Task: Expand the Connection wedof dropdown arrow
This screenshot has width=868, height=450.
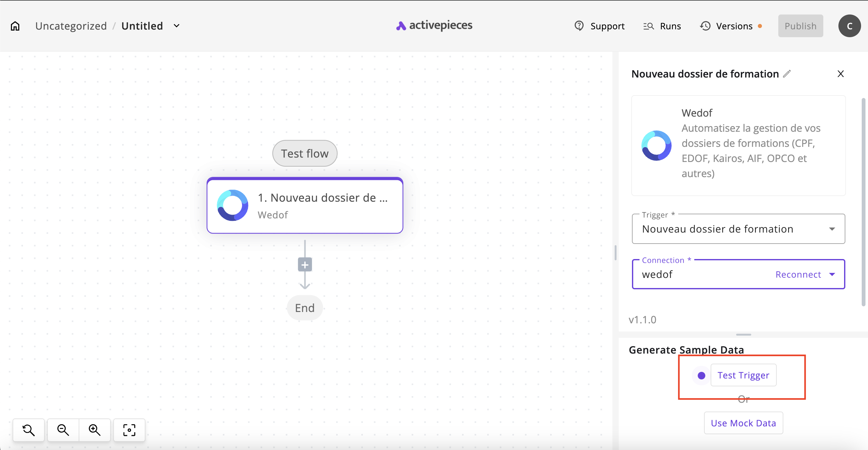Action: 832,274
